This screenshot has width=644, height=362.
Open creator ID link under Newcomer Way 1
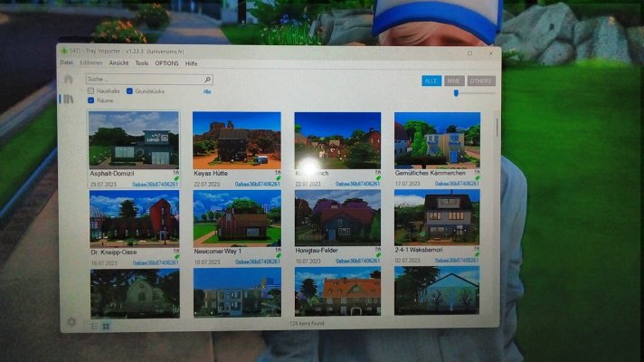click(257, 262)
